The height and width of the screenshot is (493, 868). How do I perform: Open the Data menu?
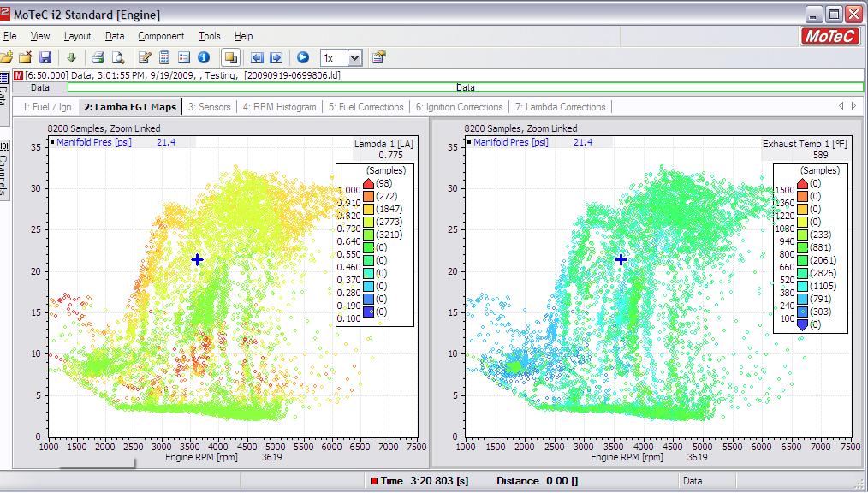115,36
